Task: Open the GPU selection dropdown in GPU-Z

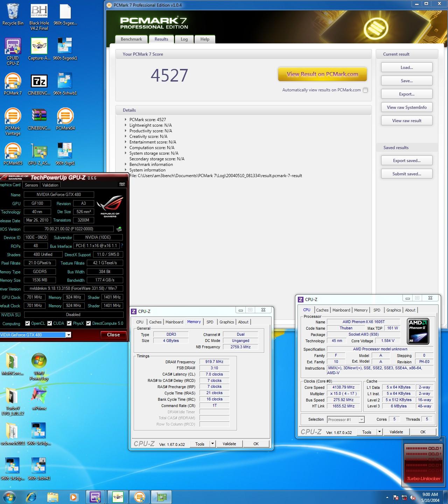Action: [69, 335]
